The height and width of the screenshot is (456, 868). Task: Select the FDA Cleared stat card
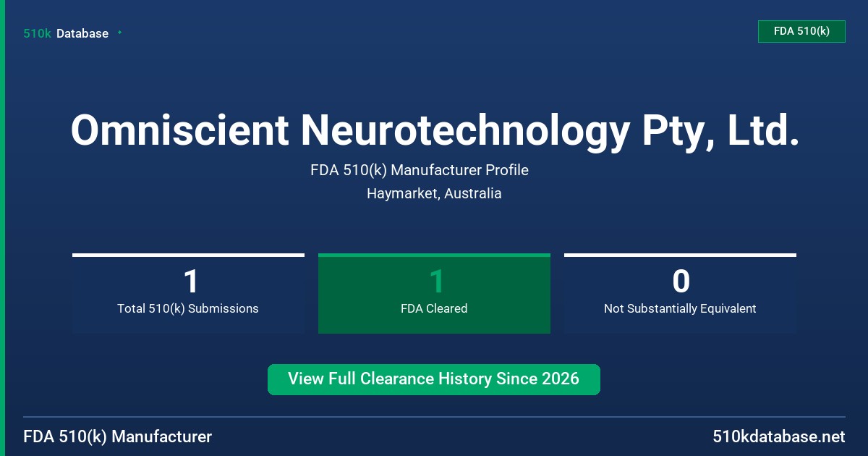[x=434, y=294]
